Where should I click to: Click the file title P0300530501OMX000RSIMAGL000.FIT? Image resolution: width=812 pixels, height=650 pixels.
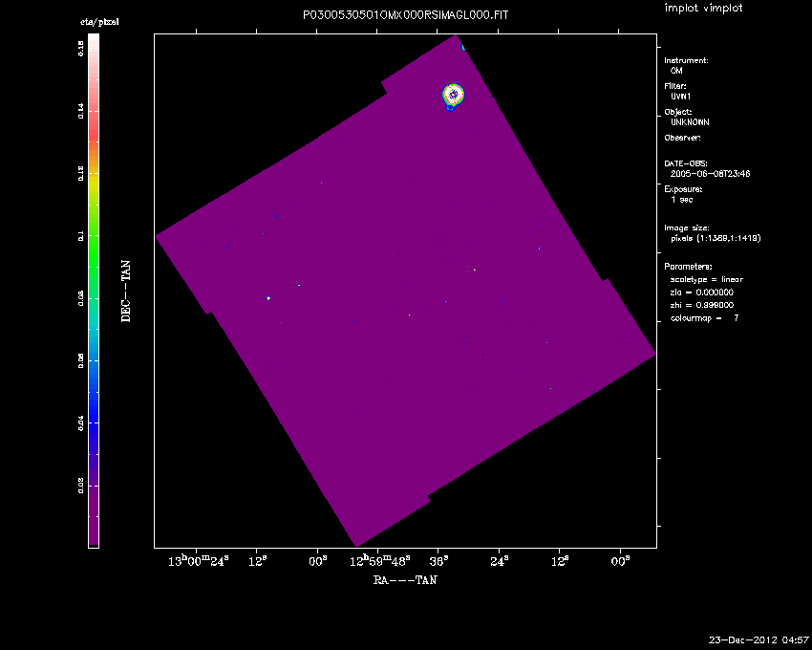coord(405,15)
